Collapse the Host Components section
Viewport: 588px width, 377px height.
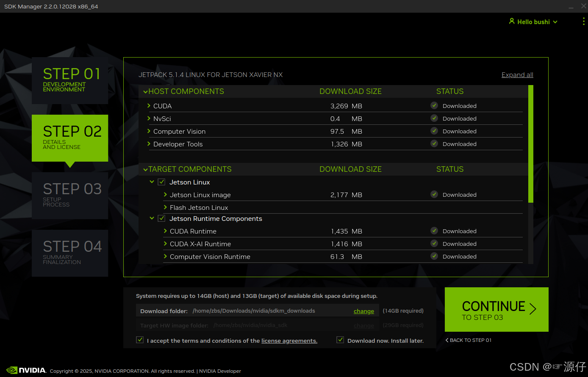[x=145, y=91]
